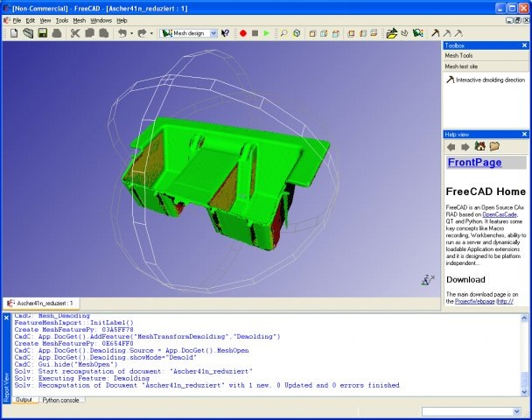Image resolution: width=532 pixels, height=420 pixels.
Task: Run macro with green play button
Action: coord(267,33)
